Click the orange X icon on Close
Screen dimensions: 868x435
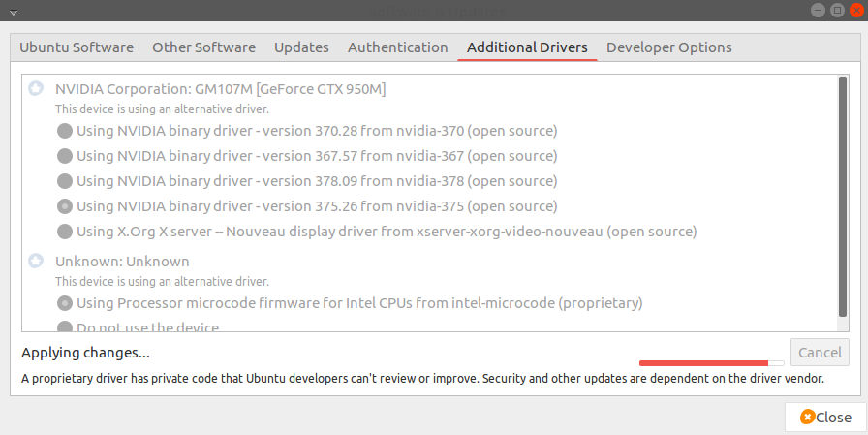pyautogui.click(x=807, y=418)
